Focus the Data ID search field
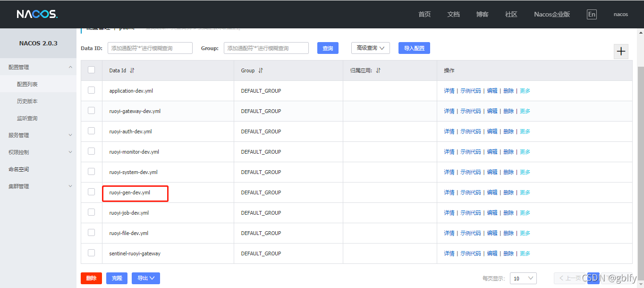 click(150, 48)
